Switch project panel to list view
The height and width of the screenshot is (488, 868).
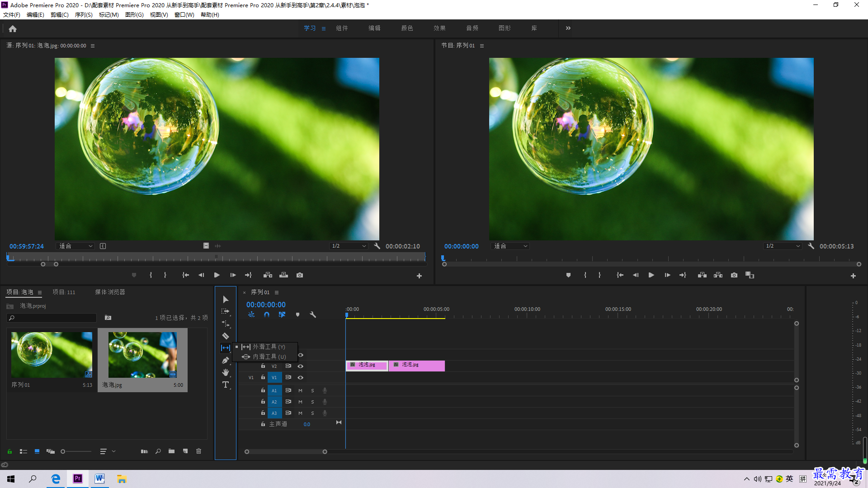pos(24,452)
